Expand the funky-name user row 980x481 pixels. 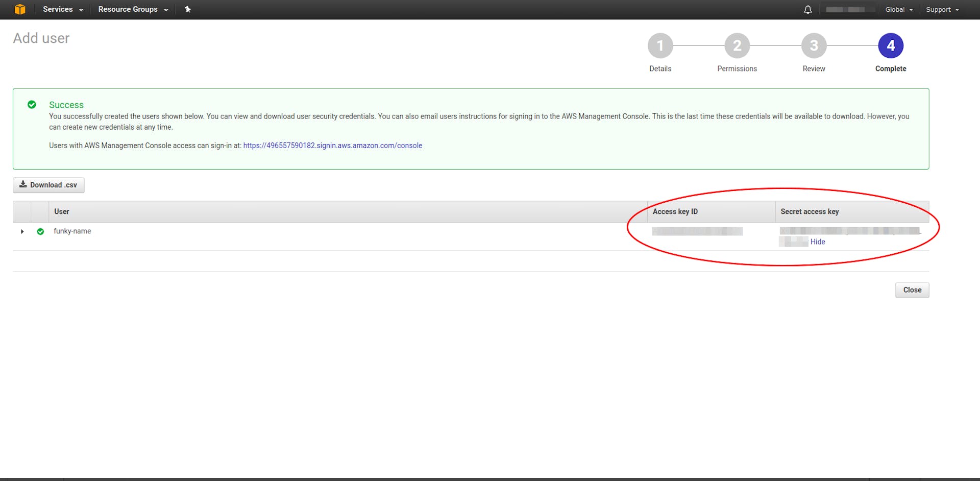(x=22, y=231)
